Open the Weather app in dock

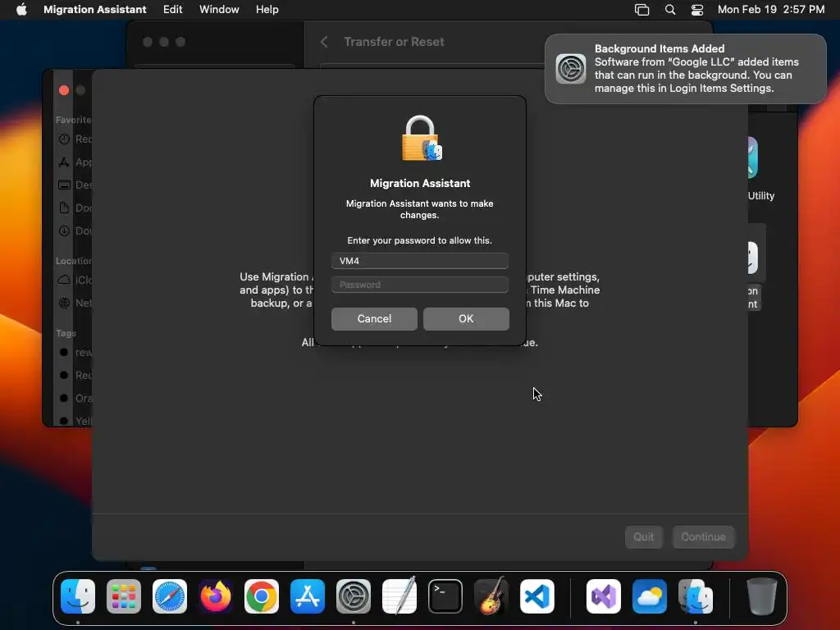tap(650, 596)
